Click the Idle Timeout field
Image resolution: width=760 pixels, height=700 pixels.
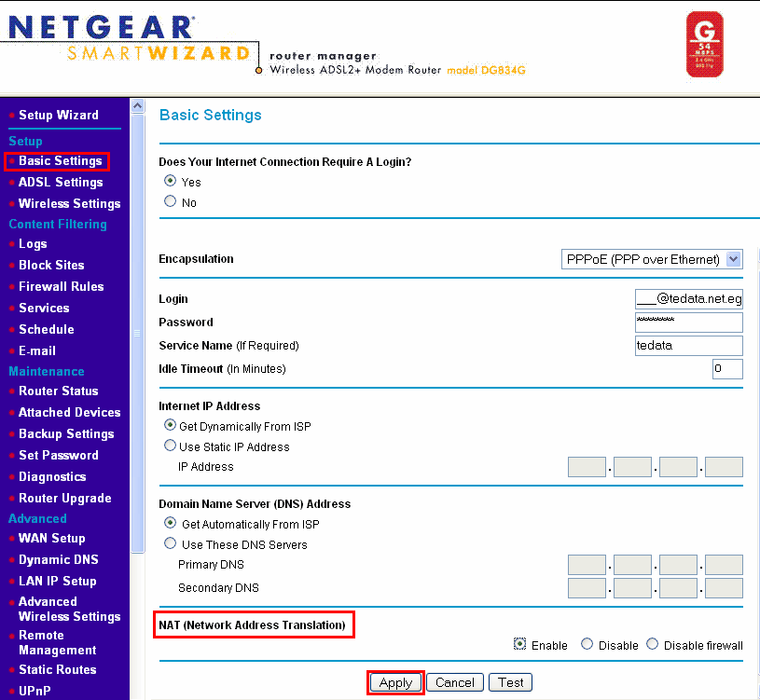point(727,369)
